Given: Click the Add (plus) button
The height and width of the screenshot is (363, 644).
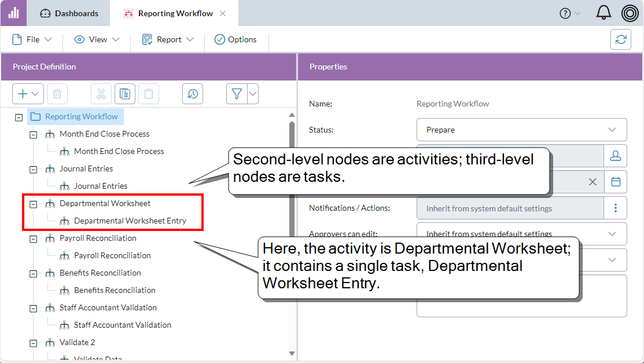Looking at the screenshot, I should (23, 94).
